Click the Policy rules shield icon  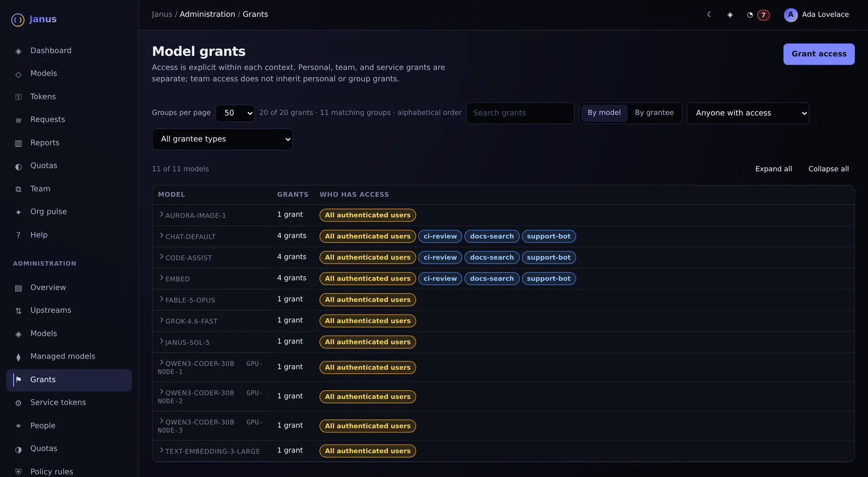click(x=18, y=472)
